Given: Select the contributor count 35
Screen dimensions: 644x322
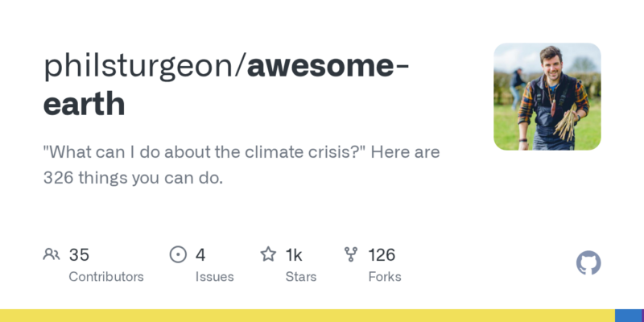Looking at the screenshot, I should (79, 255).
